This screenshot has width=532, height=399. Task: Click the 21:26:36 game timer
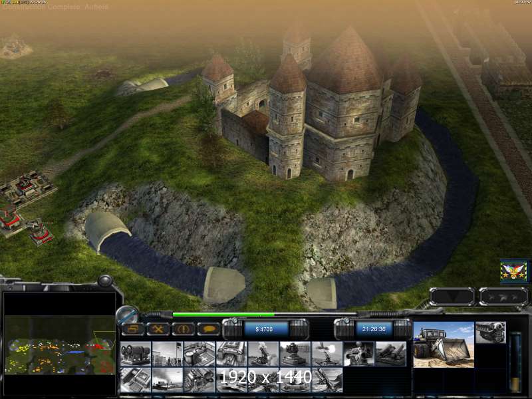(x=373, y=329)
